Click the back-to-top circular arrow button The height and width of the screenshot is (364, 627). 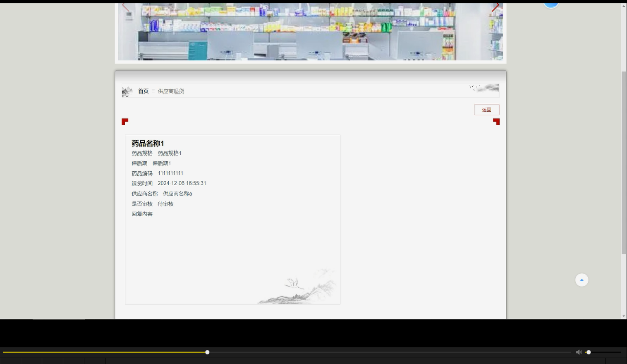(x=582, y=280)
